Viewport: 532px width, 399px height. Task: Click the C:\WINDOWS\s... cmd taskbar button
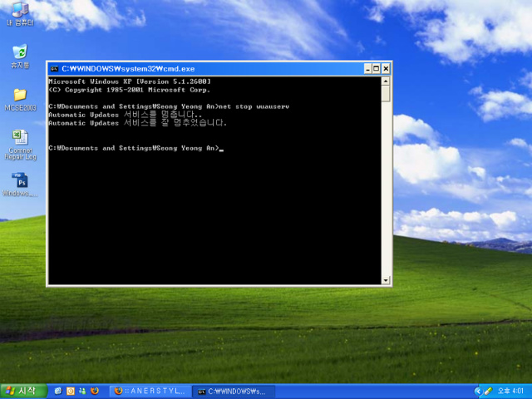click(232, 392)
